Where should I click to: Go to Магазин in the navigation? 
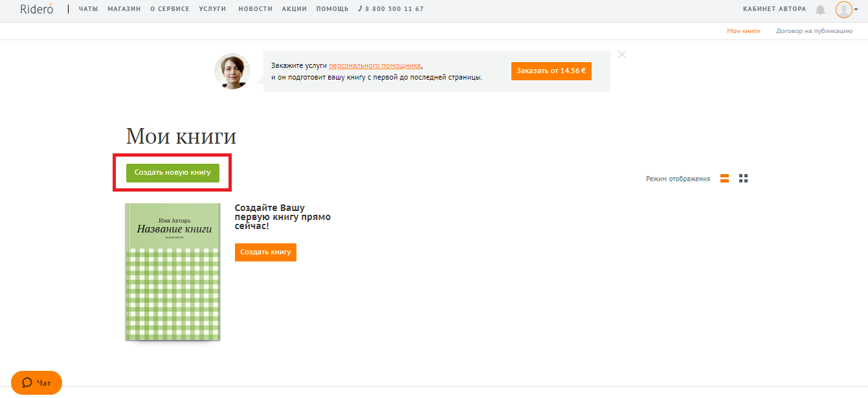[124, 9]
